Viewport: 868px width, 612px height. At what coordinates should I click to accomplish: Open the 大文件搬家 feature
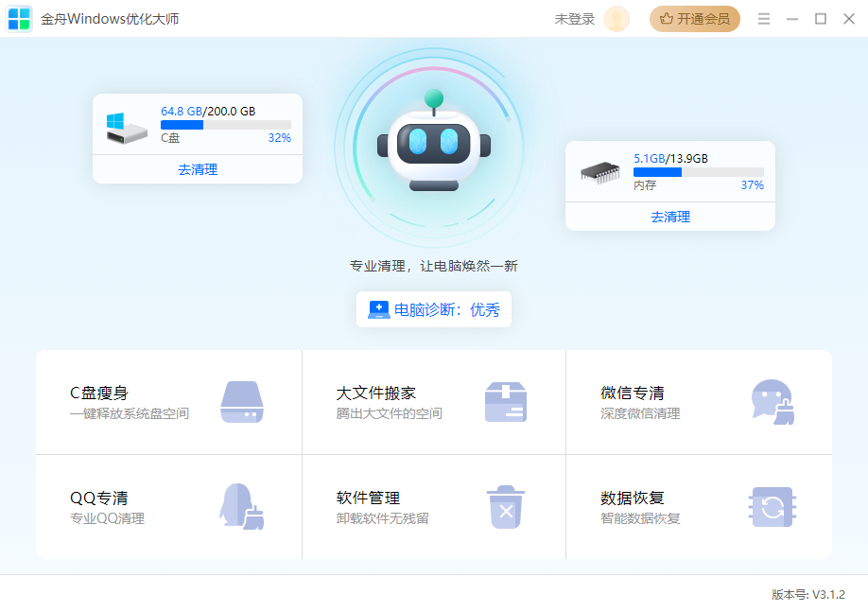click(x=434, y=402)
